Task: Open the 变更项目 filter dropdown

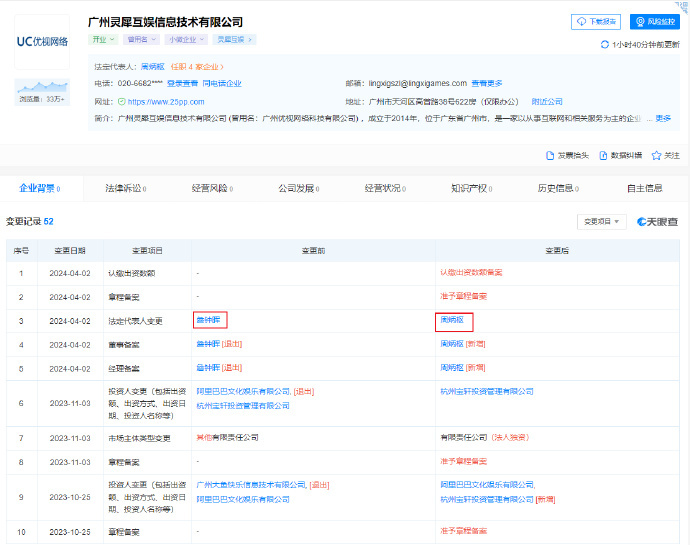Action: pos(601,221)
